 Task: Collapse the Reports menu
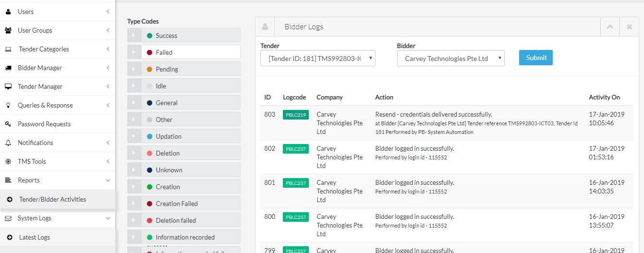(58, 180)
